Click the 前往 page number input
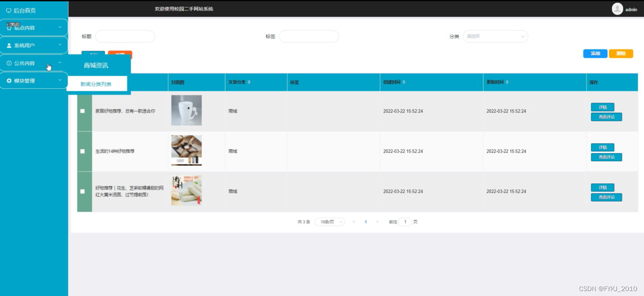Viewport: 644px width, 296px height. [x=405, y=222]
